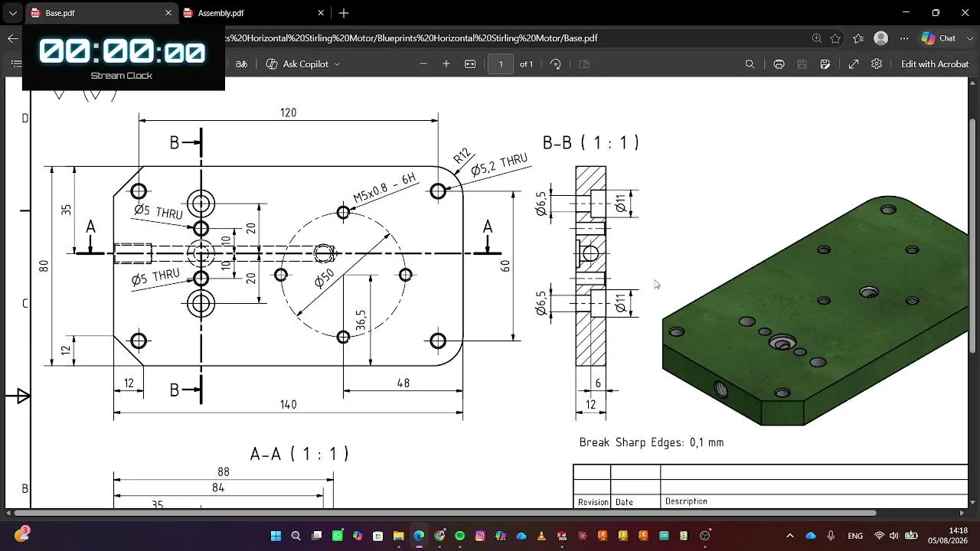Open Edge Settings and more menu
Viewport: 980px width, 551px height.
click(x=904, y=38)
